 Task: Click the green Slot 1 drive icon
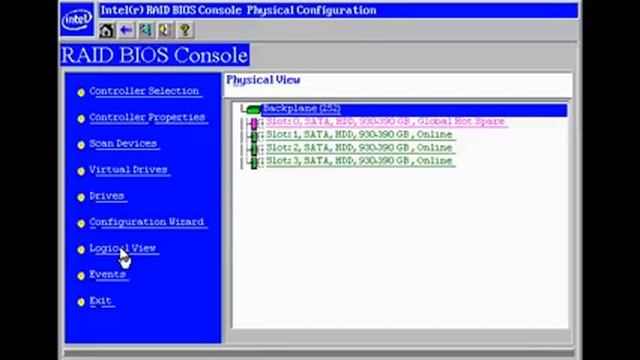click(254, 136)
